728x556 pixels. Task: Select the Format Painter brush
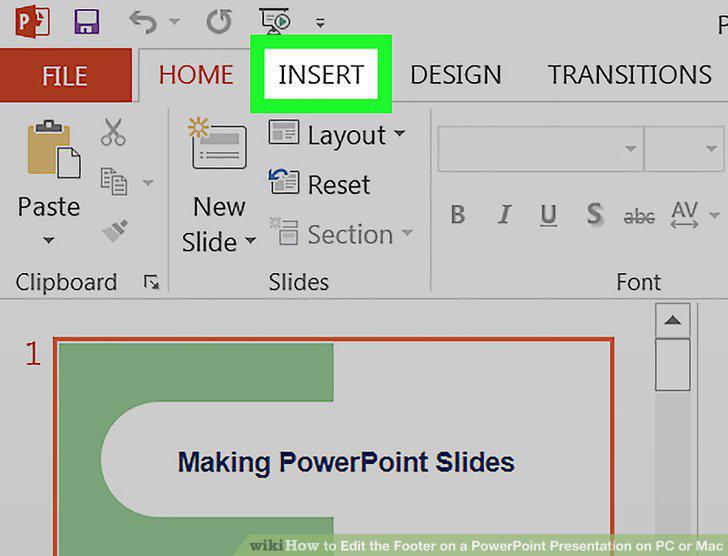pyautogui.click(x=114, y=231)
